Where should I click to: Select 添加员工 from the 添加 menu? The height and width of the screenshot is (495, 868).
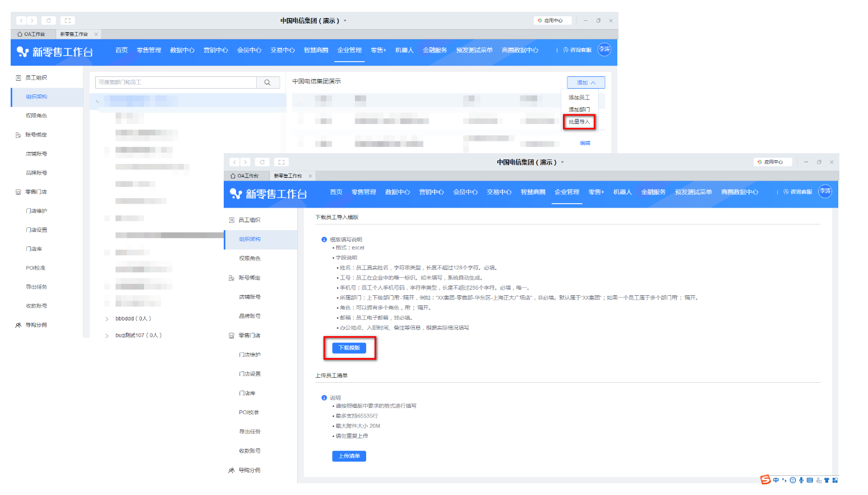[579, 98]
